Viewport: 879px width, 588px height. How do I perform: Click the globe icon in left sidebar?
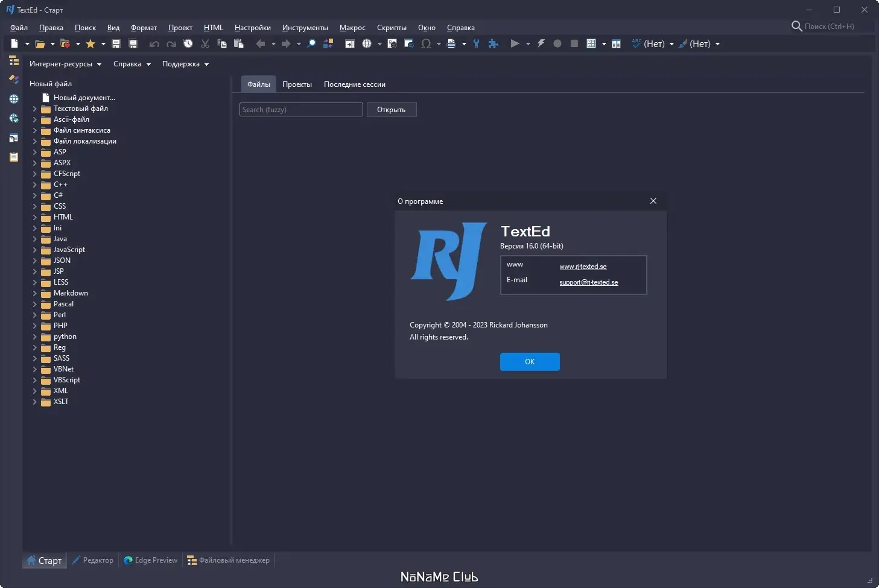pyautogui.click(x=14, y=99)
